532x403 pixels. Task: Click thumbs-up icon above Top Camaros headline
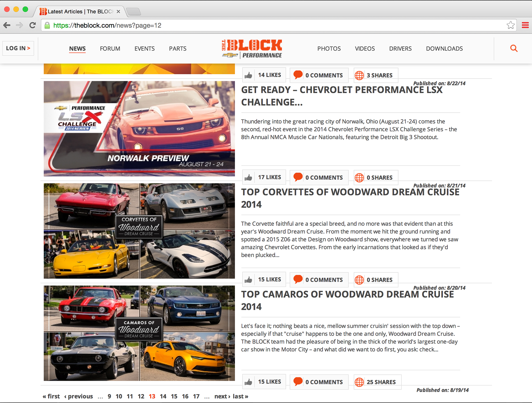point(249,279)
